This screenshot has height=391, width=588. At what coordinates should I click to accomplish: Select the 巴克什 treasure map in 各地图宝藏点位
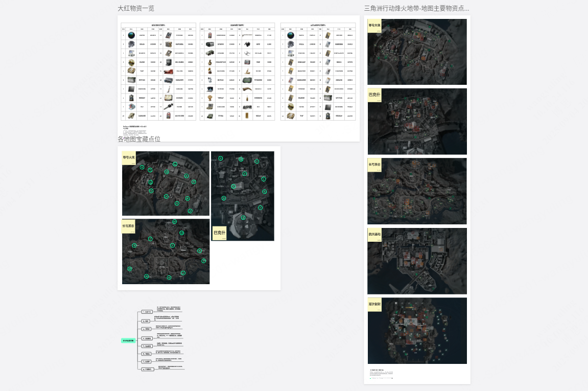pyautogui.click(x=243, y=196)
